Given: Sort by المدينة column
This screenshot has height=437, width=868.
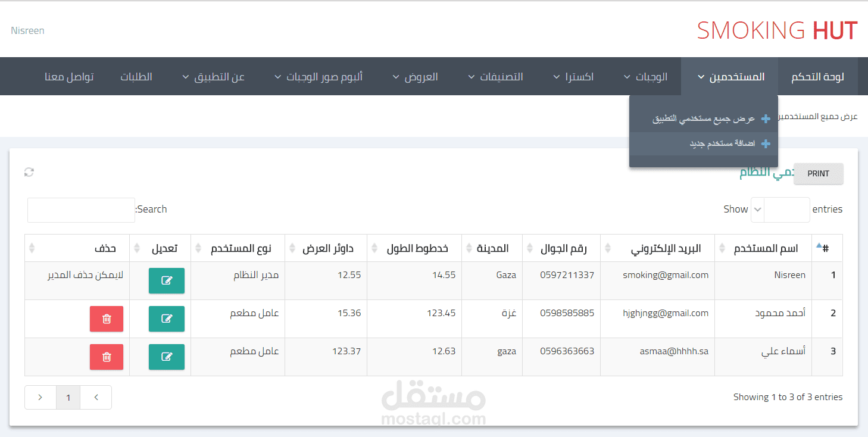Looking at the screenshot, I should 492,248.
